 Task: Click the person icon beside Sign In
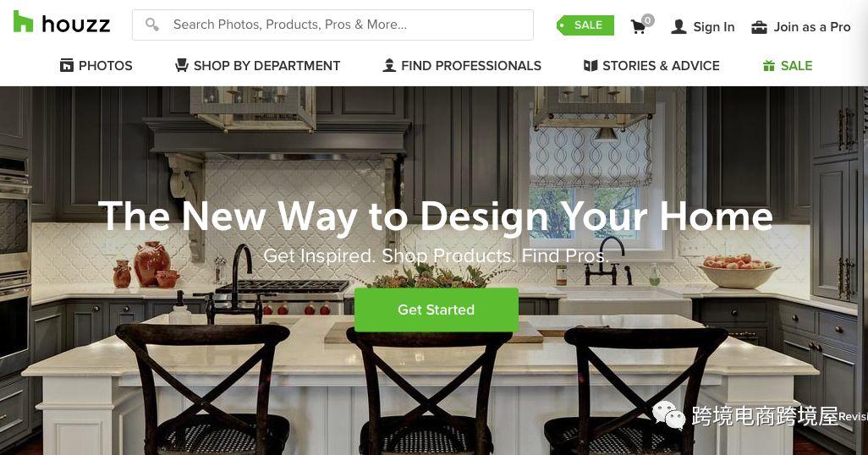pos(678,26)
